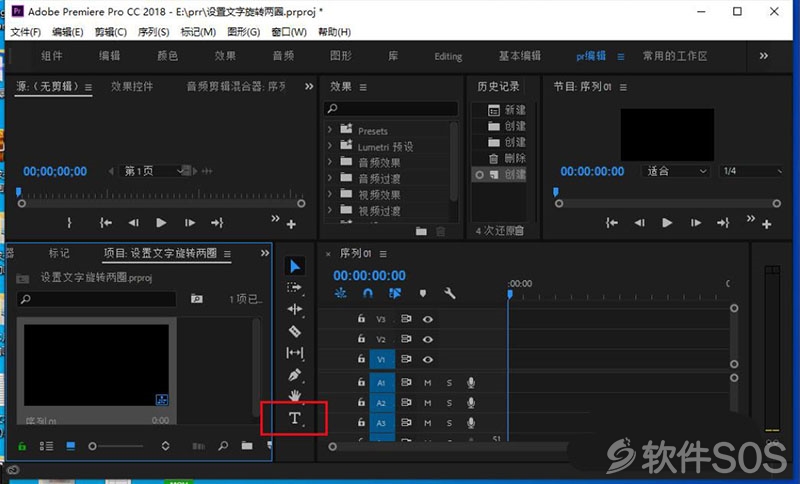800x484 pixels.
Task: Switch Project panel to list view
Action: [x=46, y=446]
